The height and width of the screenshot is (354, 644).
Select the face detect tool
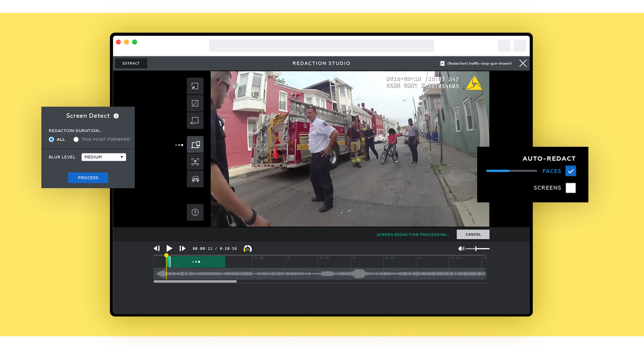click(195, 162)
